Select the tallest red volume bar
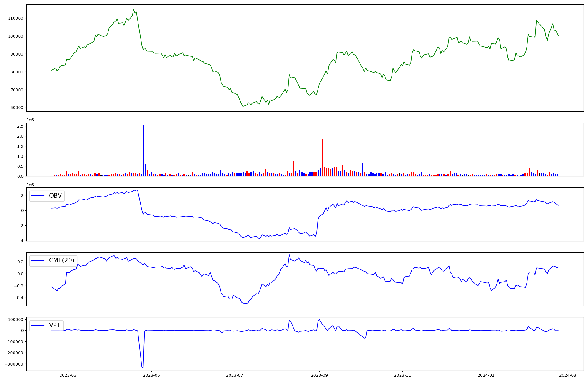The height and width of the screenshot is (382, 588). pyautogui.click(x=322, y=158)
